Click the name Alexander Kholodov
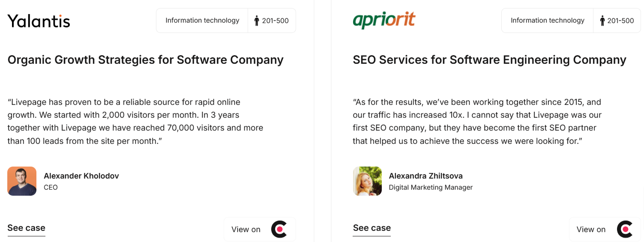644x242 pixels. tap(81, 176)
